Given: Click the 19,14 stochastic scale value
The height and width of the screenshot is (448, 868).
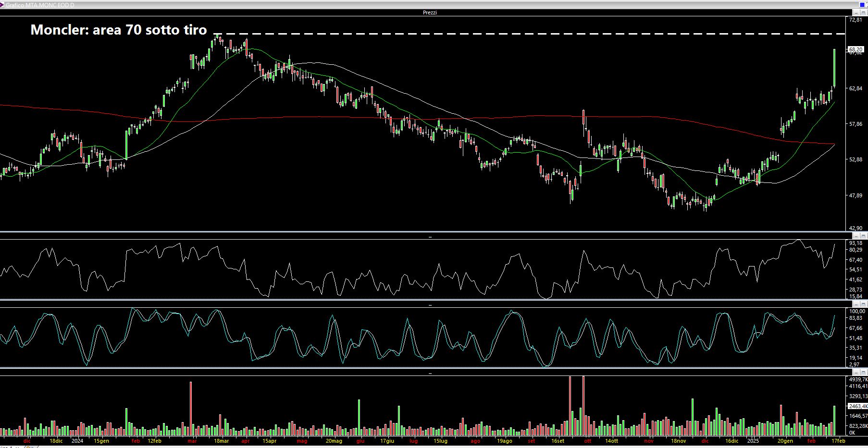Looking at the screenshot, I should [x=856, y=358].
